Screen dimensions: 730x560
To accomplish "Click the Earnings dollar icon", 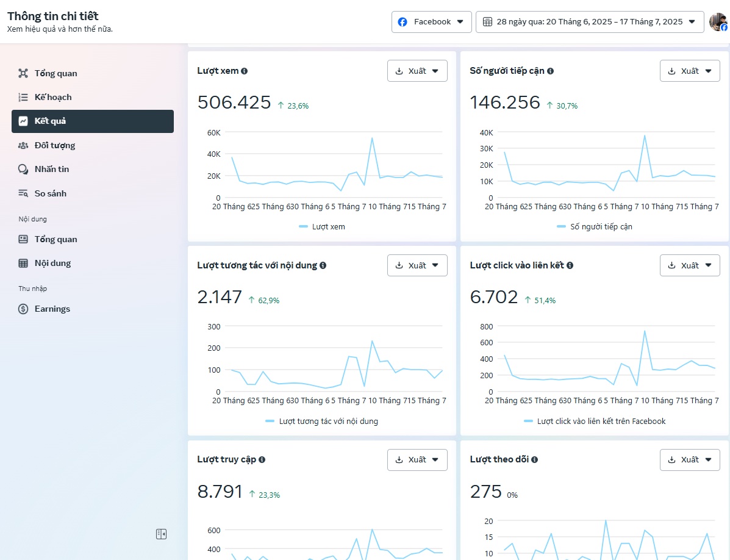I will (x=23, y=309).
